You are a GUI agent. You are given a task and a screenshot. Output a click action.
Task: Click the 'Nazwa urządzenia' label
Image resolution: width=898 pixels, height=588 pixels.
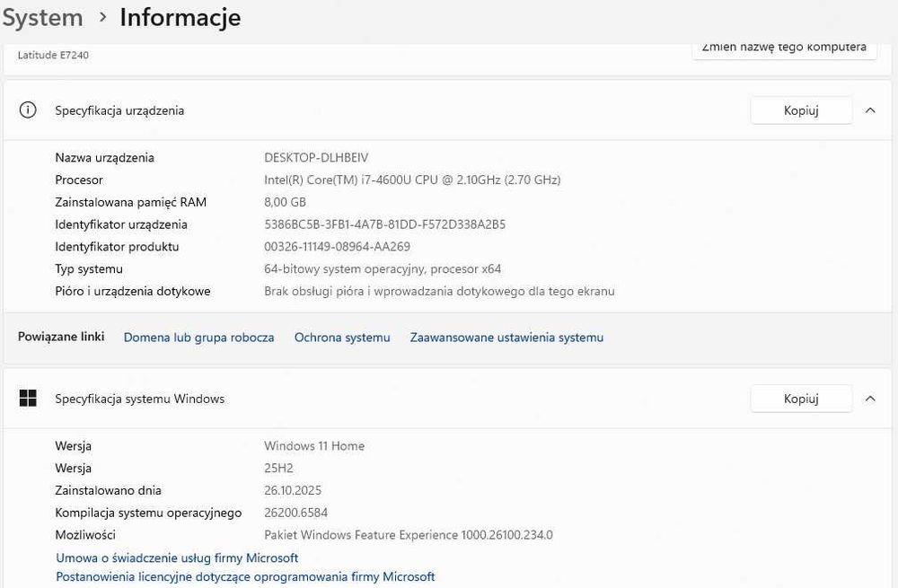click(x=104, y=157)
